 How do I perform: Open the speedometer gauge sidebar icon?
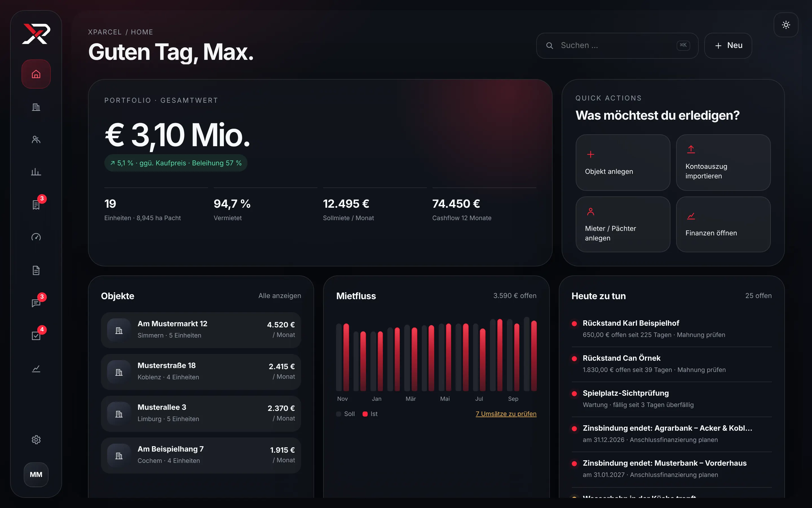(x=36, y=237)
